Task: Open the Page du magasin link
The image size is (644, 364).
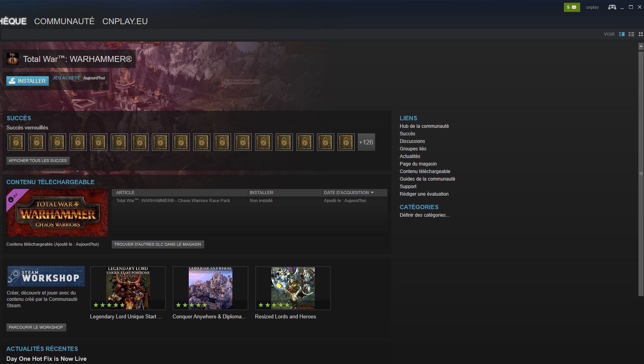Action: pyautogui.click(x=418, y=164)
